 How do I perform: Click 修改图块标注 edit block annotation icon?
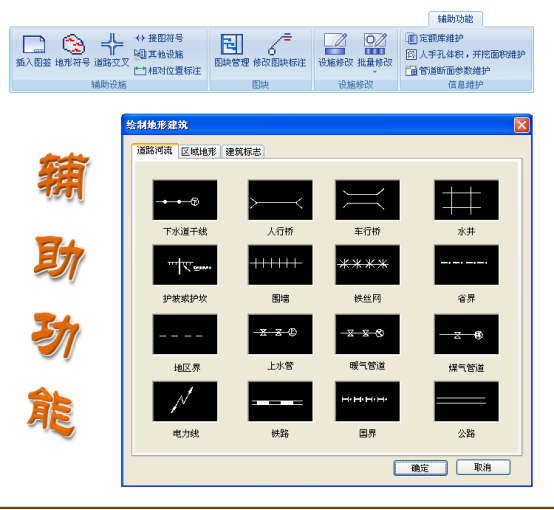[x=279, y=50]
